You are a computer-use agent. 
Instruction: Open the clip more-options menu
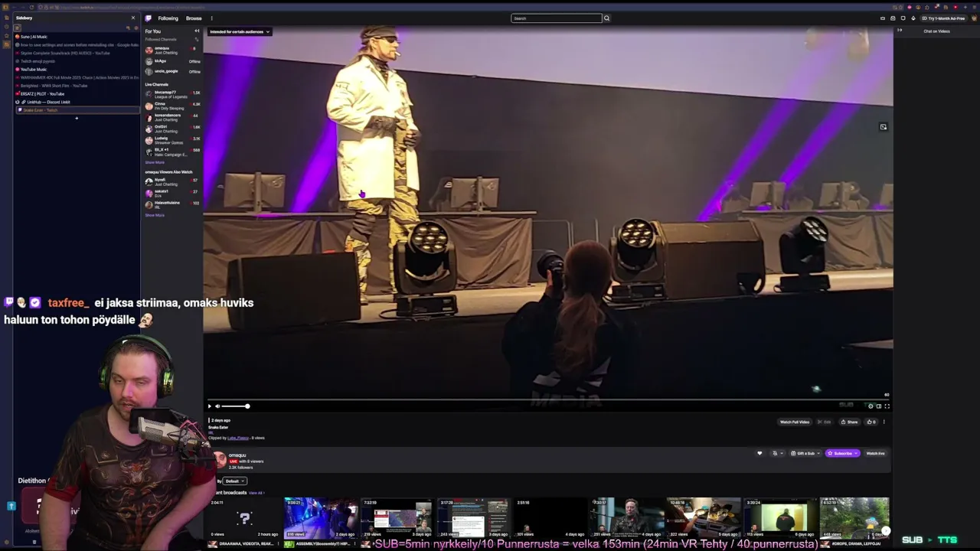tap(884, 422)
